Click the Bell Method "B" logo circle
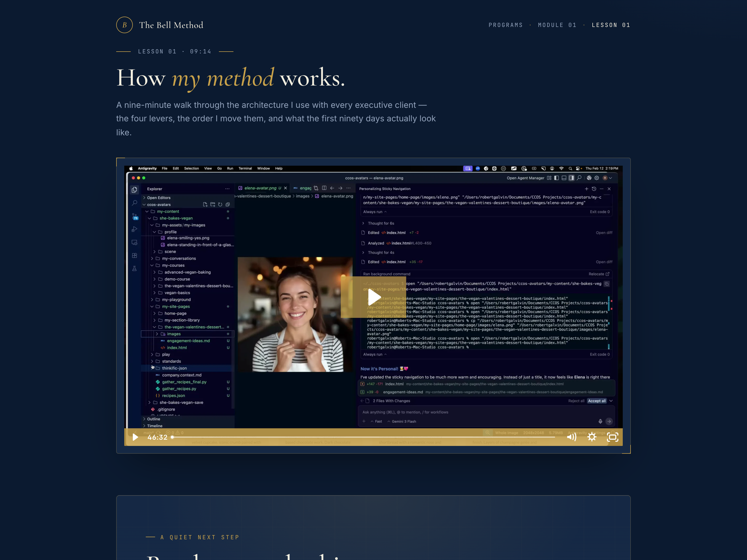Screen dimensions: 747x560 coord(124,25)
